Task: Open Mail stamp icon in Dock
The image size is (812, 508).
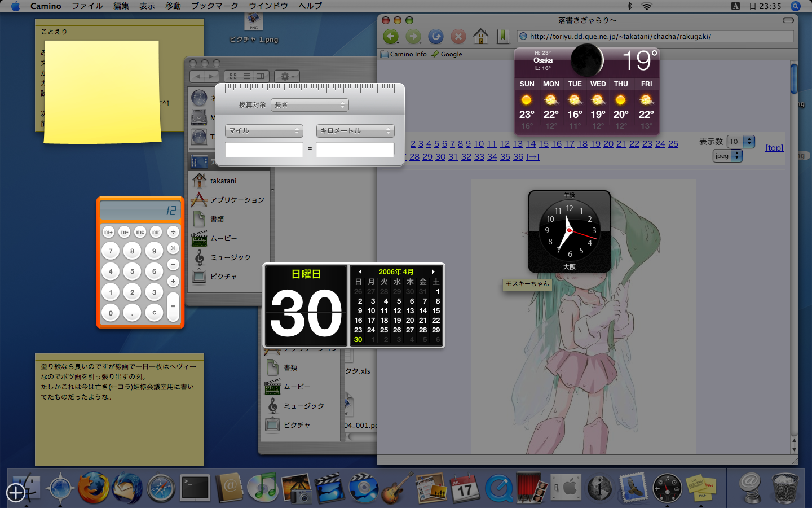Action: tap(633, 488)
